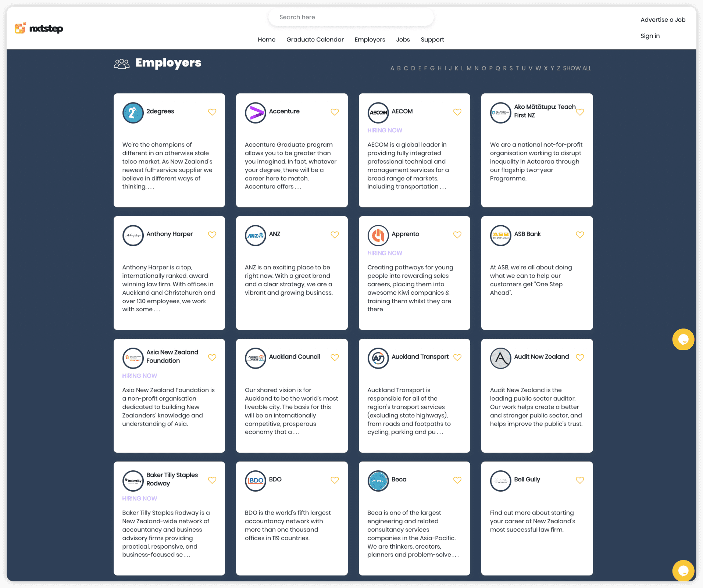Viewport: 703px width, 588px height.
Task: Open the lower yellow chat bubble
Action: (683, 571)
